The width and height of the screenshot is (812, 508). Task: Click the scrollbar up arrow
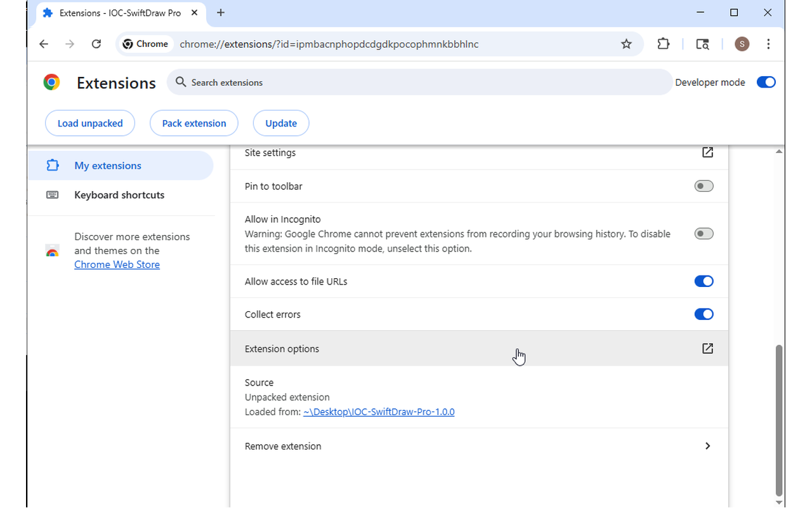click(779, 151)
